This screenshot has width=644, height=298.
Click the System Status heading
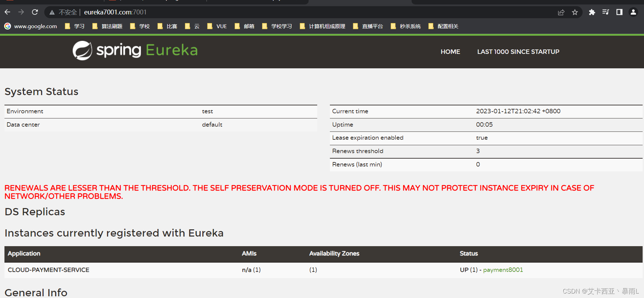[41, 92]
